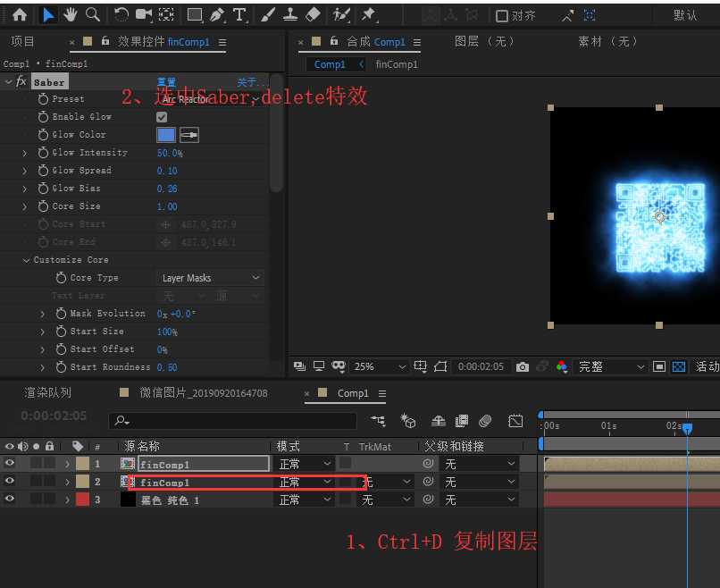Select the Pen tool
Image resolution: width=720 pixels, height=588 pixels.
(217, 15)
